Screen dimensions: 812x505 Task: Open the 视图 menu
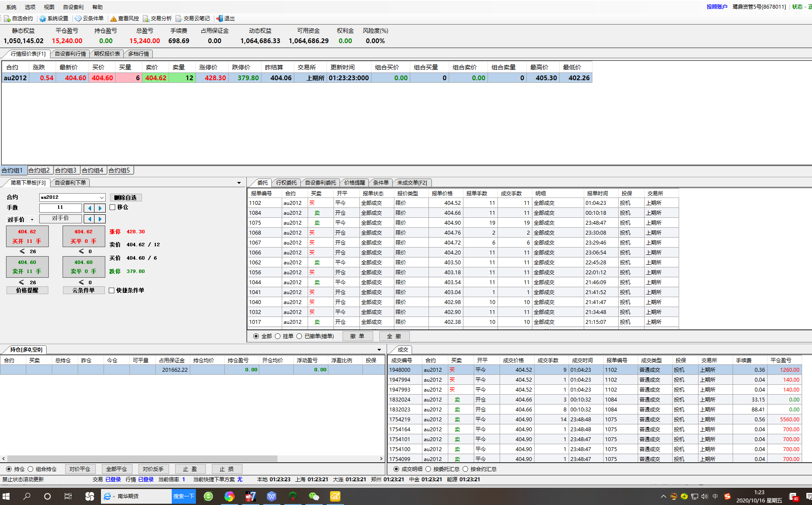point(49,7)
